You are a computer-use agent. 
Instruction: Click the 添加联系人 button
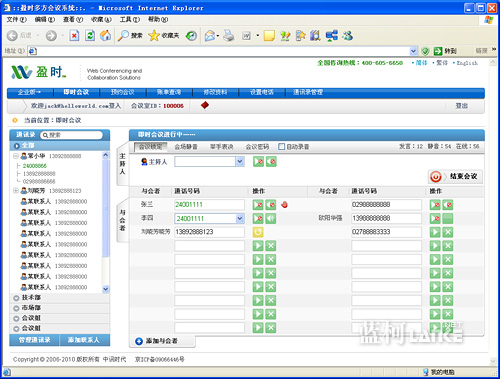click(84, 340)
